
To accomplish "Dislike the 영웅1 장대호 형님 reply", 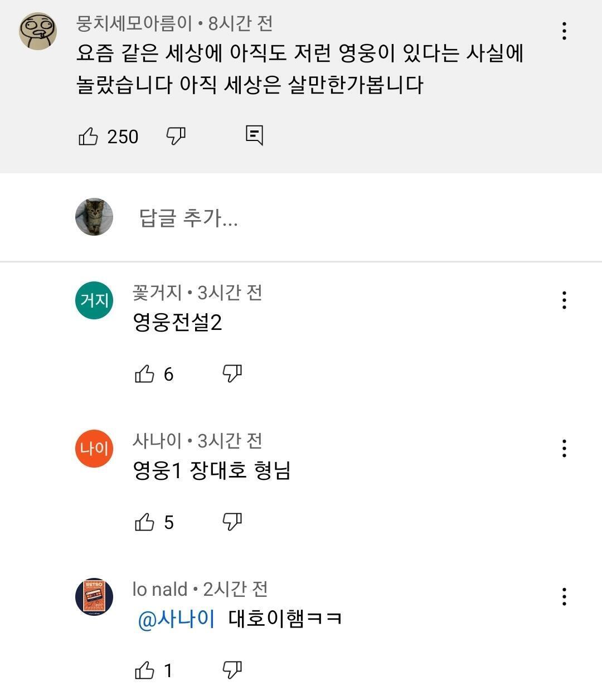I will pos(232,521).
